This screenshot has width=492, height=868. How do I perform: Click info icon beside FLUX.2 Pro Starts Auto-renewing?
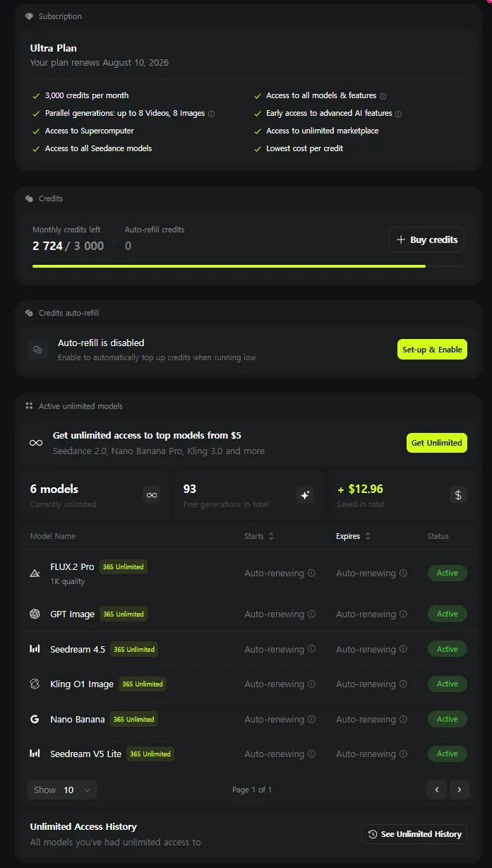coord(311,573)
